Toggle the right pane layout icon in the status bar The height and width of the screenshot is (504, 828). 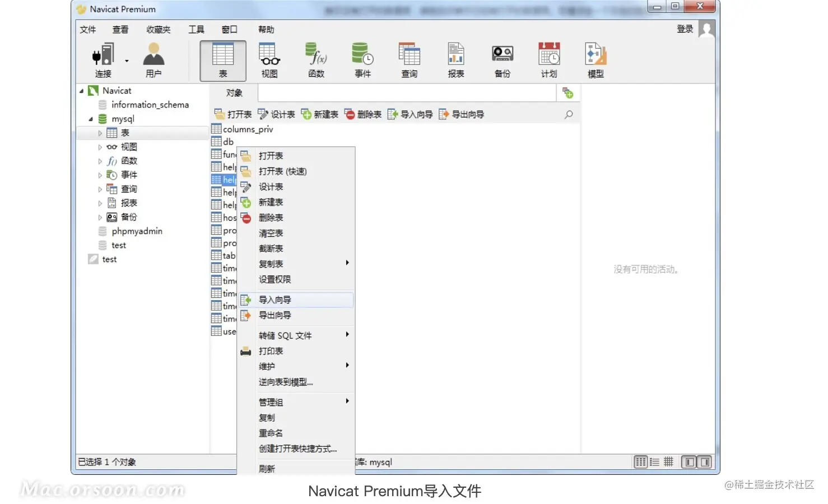click(705, 462)
